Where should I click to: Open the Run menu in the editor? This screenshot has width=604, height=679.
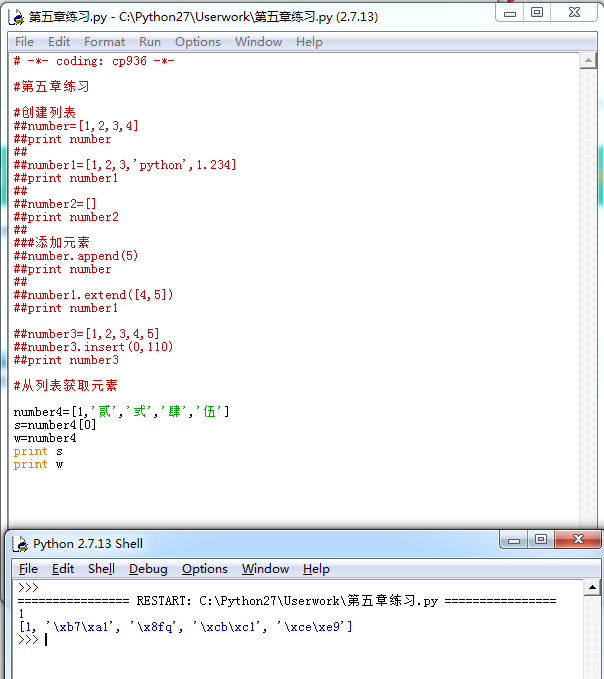tap(150, 42)
